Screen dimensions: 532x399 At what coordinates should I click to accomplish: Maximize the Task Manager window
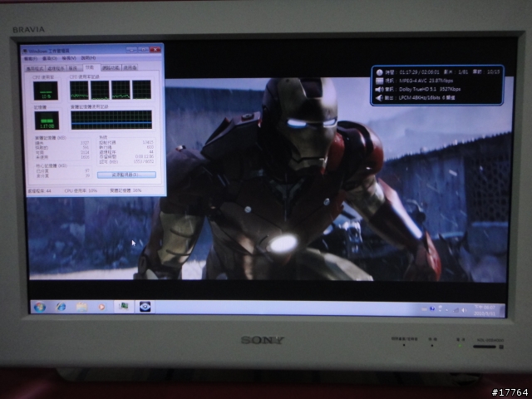(x=143, y=50)
